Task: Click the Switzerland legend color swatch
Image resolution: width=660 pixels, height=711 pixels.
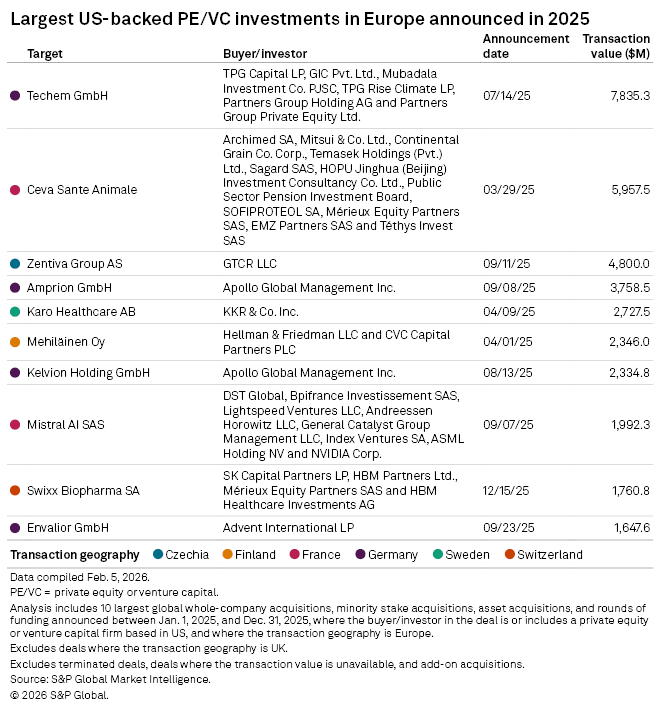Action: click(x=510, y=554)
